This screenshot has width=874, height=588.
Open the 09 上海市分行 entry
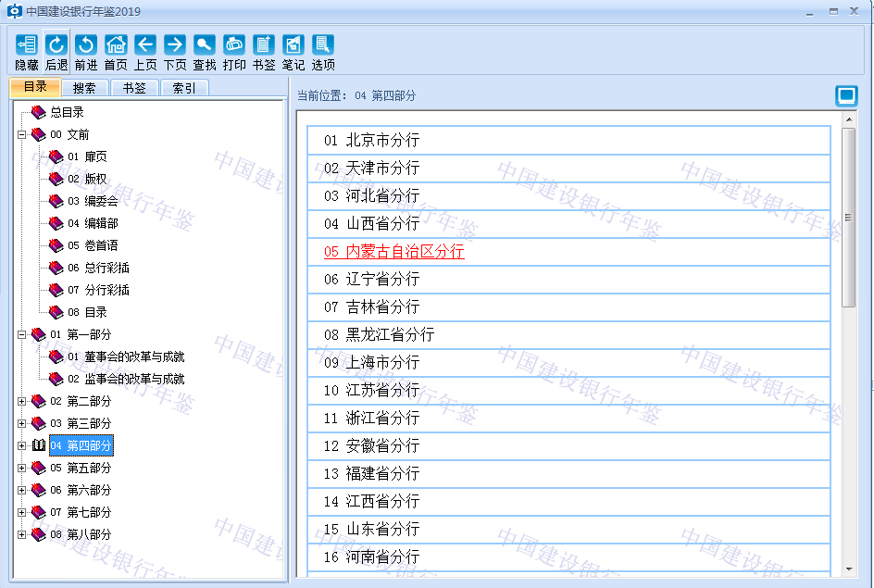click(568, 363)
